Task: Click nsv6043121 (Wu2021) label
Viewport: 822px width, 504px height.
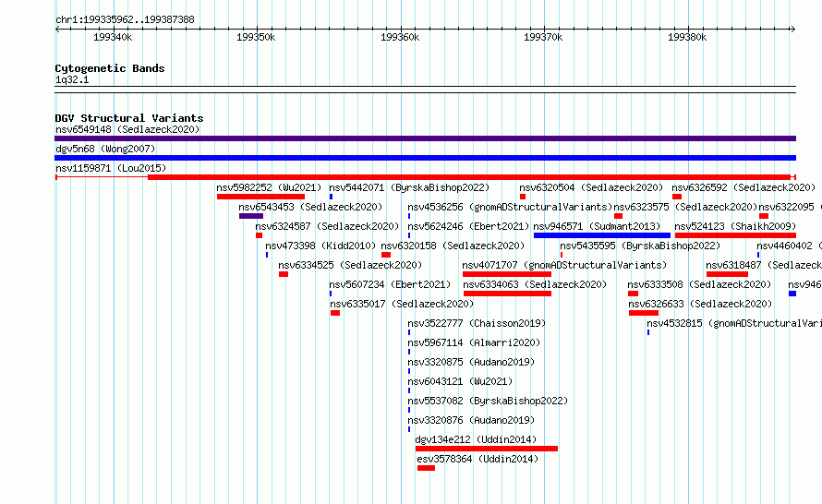Action: 460,381
